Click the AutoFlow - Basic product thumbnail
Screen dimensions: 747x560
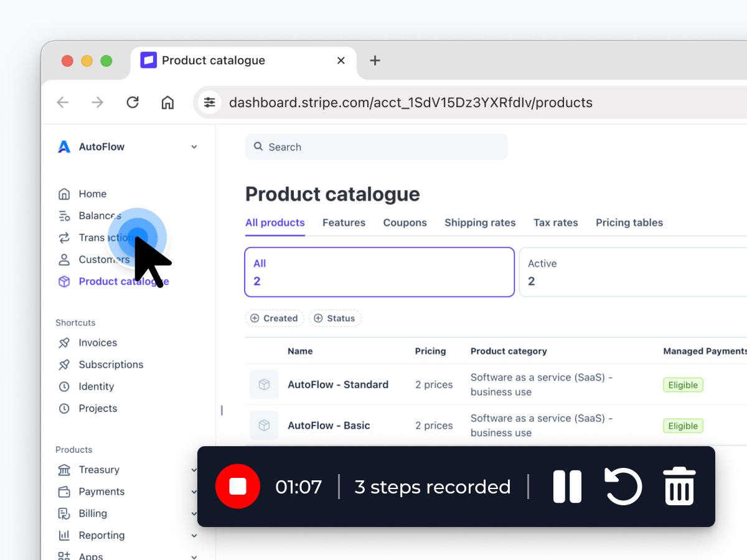click(264, 426)
